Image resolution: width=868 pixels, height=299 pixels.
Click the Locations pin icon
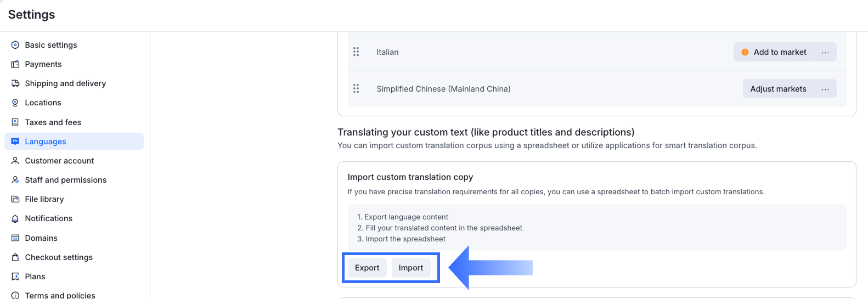coord(15,103)
